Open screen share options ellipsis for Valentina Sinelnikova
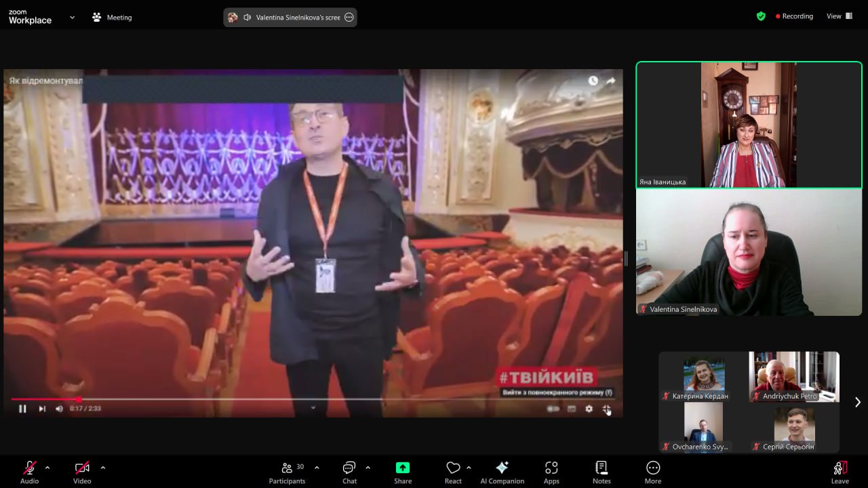The width and height of the screenshot is (868, 488). click(349, 18)
